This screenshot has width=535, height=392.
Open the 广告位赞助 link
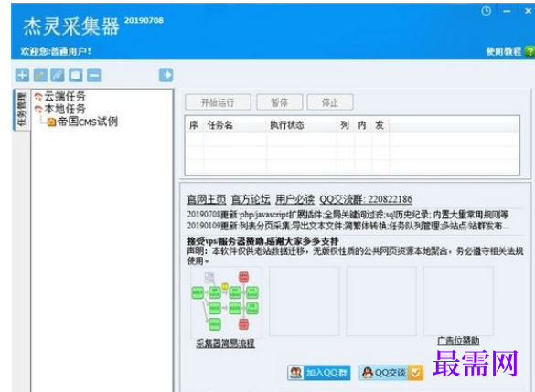(458, 341)
